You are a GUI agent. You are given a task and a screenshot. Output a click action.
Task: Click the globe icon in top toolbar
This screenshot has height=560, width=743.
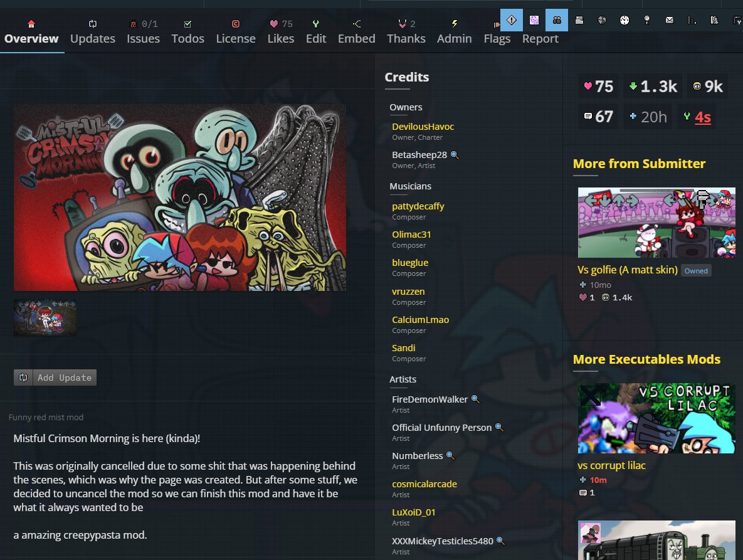click(x=602, y=20)
